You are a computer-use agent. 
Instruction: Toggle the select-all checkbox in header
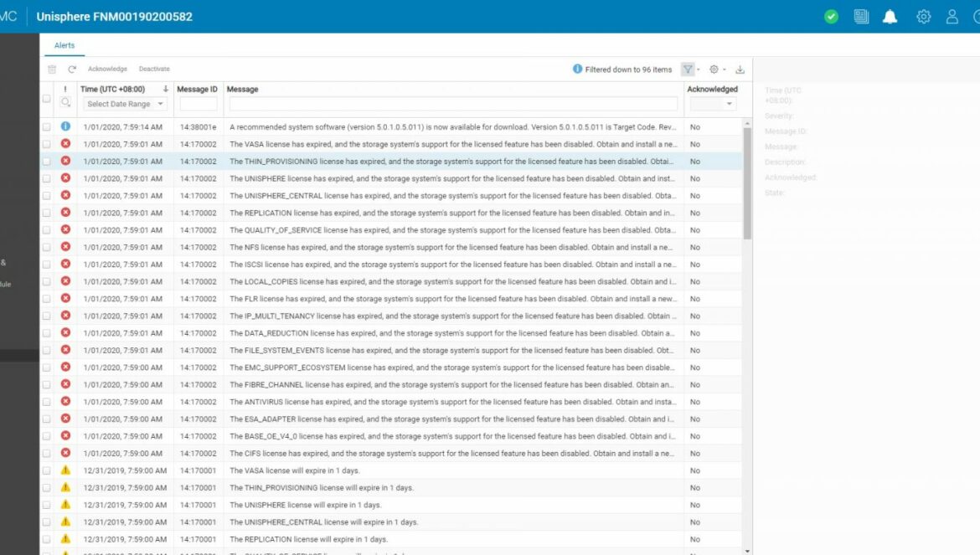tap(46, 99)
